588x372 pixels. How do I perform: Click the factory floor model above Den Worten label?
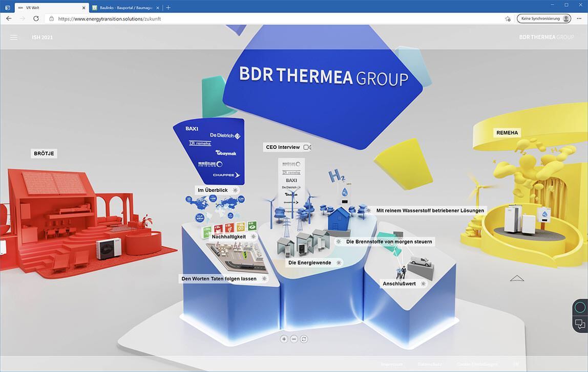point(236,256)
